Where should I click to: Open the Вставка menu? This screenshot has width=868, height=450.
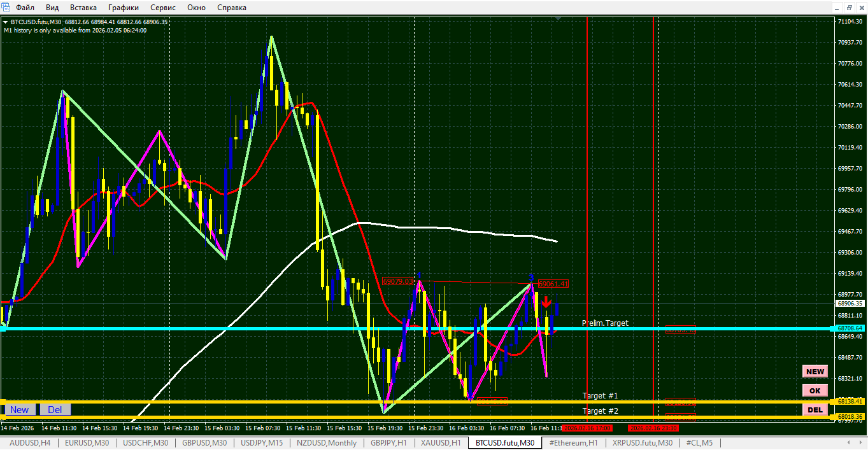83,8
